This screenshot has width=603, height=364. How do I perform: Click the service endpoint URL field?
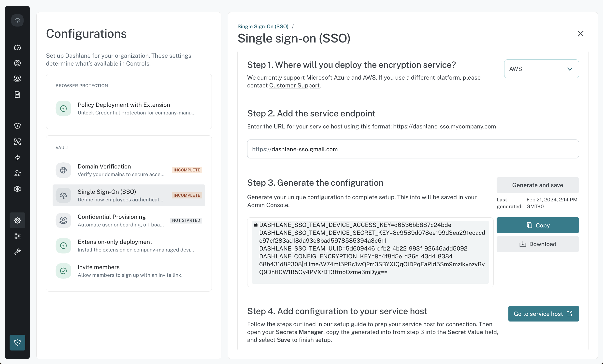click(413, 149)
